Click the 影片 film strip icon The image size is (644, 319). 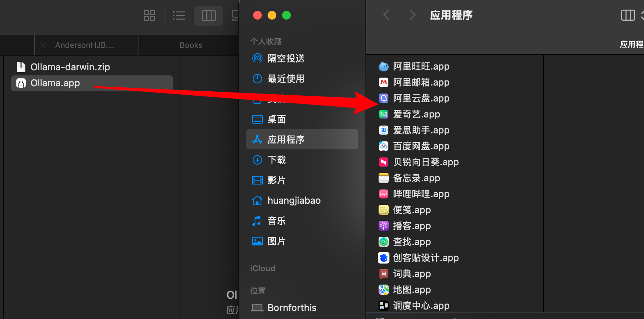(x=257, y=180)
